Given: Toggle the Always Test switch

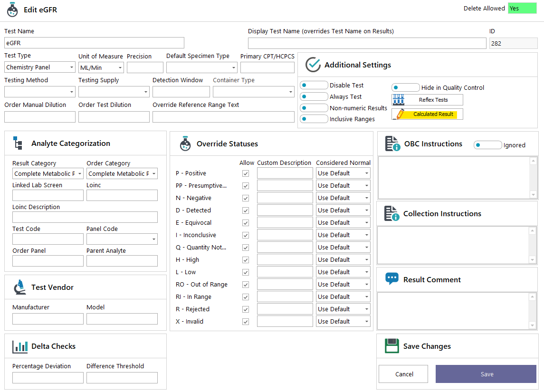Looking at the screenshot, I should coord(314,96).
